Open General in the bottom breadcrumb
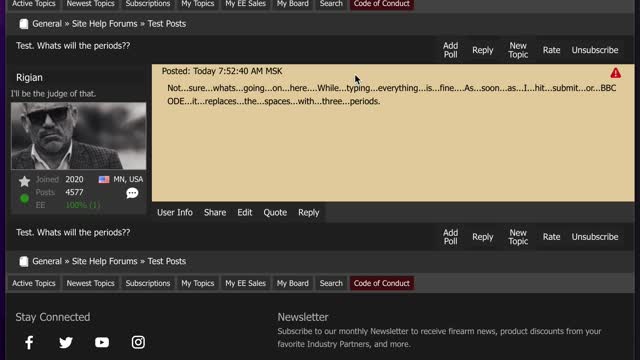This screenshot has height=360, width=640. point(47,262)
